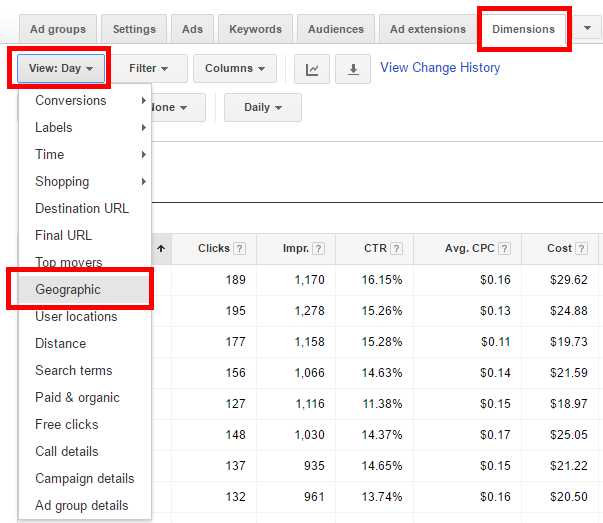Open the View Change History link
The width and height of the screenshot is (603, 523).
point(440,68)
